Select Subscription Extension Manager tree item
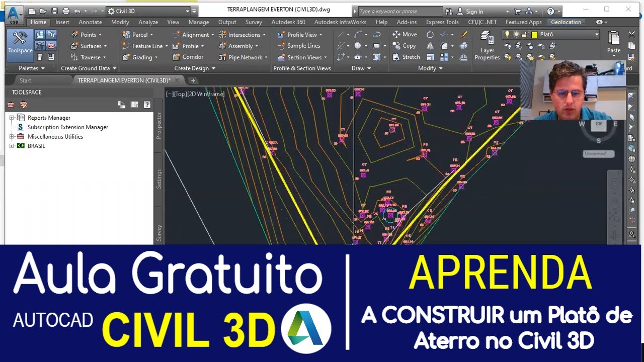 click(68, 127)
